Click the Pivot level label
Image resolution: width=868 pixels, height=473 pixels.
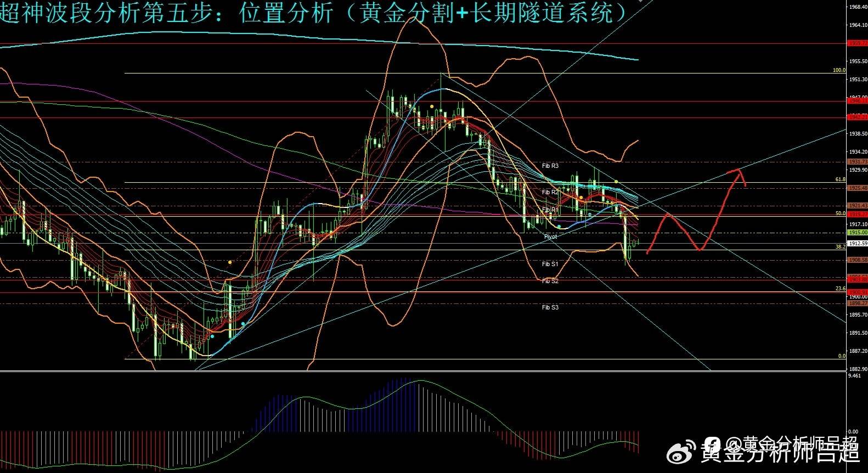click(x=551, y=236)
